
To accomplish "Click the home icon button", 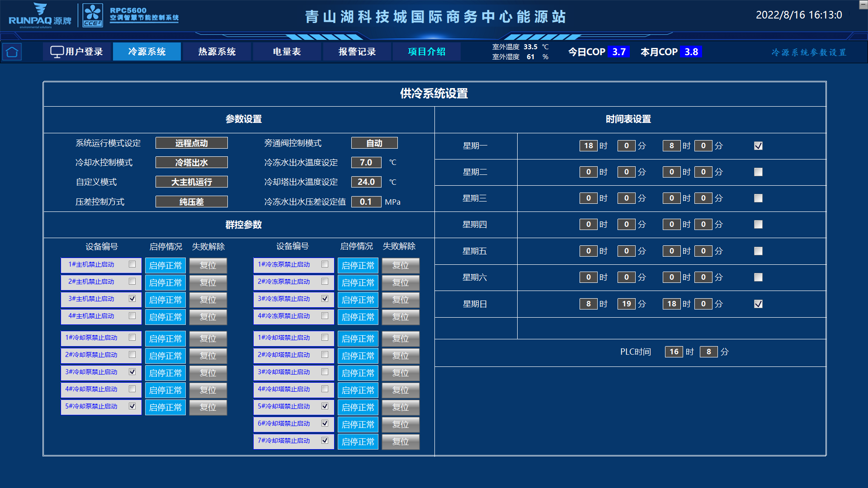I will [12, 52].
